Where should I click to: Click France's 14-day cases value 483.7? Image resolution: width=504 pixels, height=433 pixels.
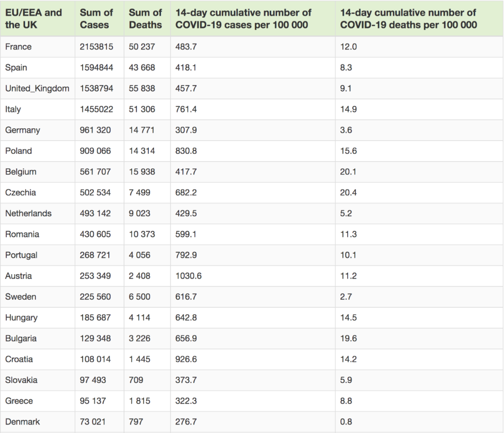186,47
